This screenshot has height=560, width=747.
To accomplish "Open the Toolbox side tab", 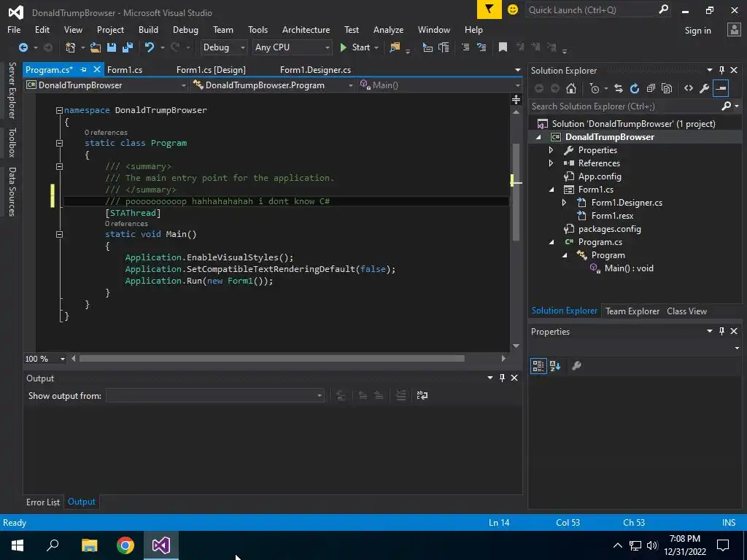I will tap(12, 142).
